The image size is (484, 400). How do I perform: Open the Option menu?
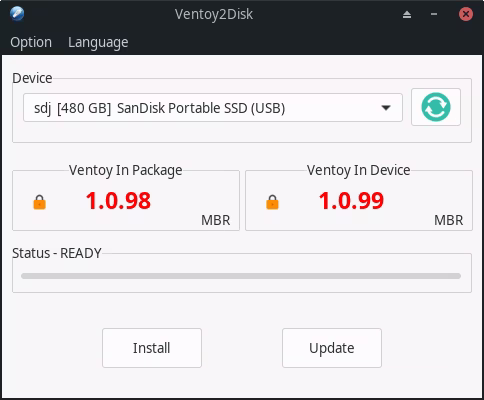click(31, 42)
